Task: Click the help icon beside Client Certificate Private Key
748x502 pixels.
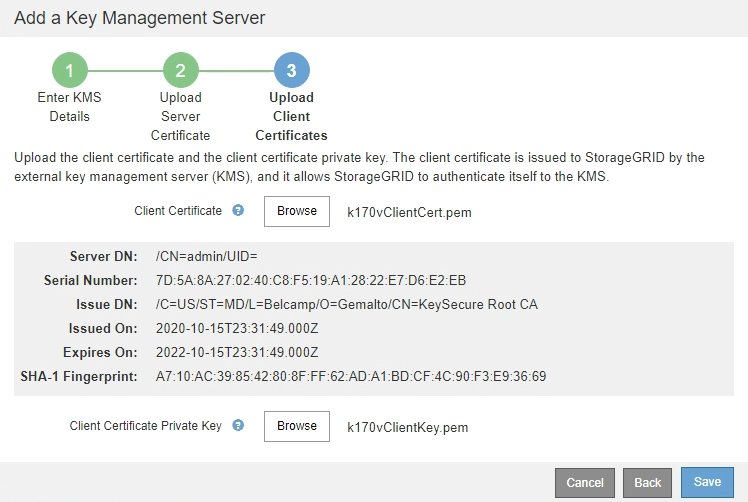Action: click(x=238, y=425)
